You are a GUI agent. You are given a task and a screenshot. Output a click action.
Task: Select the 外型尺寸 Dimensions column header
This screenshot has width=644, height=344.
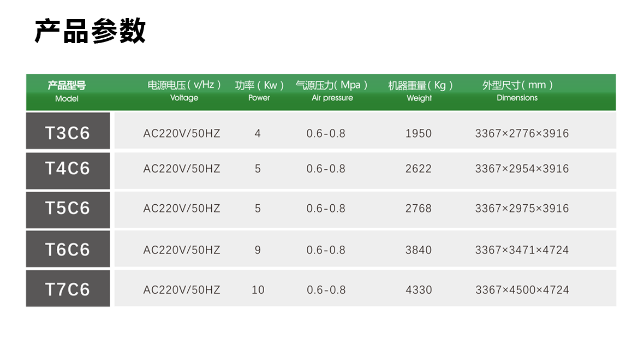pyautogui.click(x=517, y=91)
